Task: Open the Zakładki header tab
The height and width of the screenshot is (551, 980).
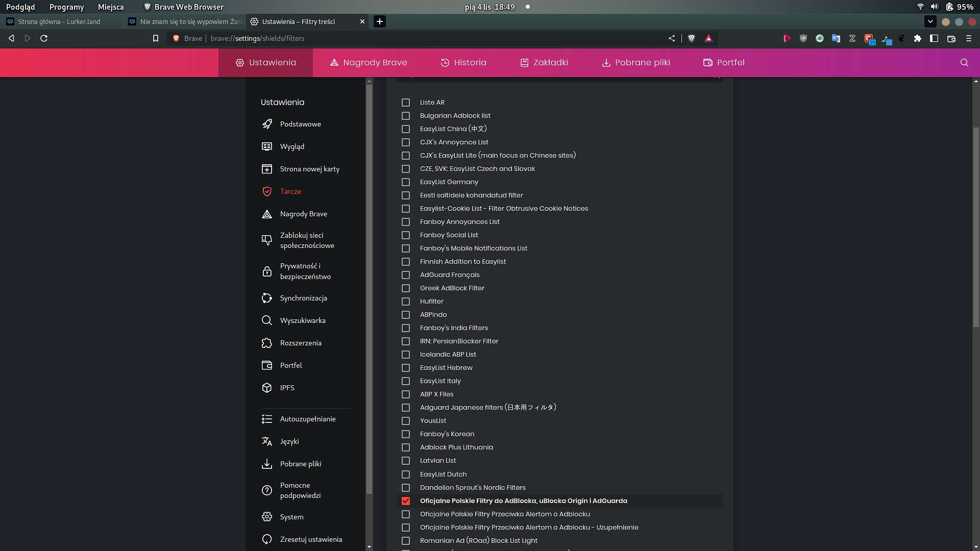Action: click(x=544, y=62)
